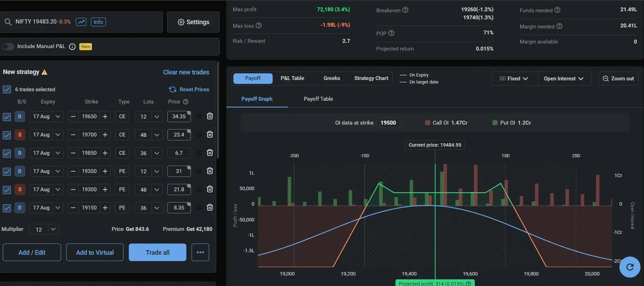This screenshot has width=644, height=286.
Task: Click New strategy warning triangle icon
Action: pyautogui.click(x=45, y=72)
